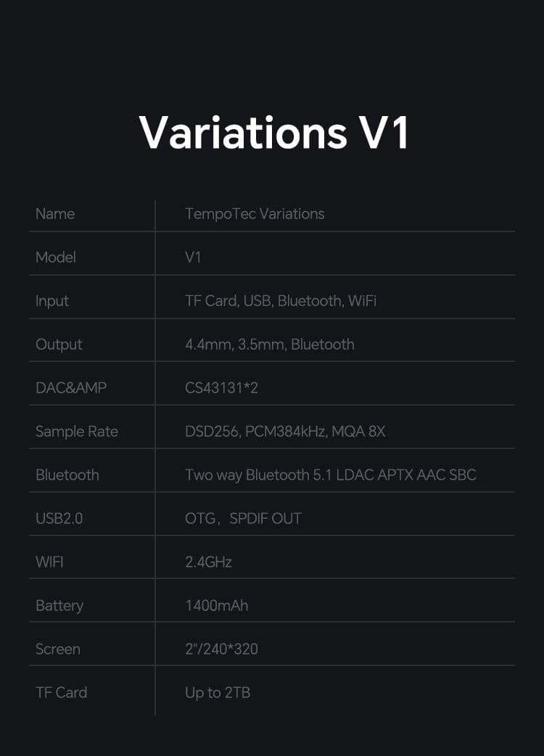Select the "Name" row label
Image resolution: width=544 pixels, height=756 pixels.
[55, 214]
